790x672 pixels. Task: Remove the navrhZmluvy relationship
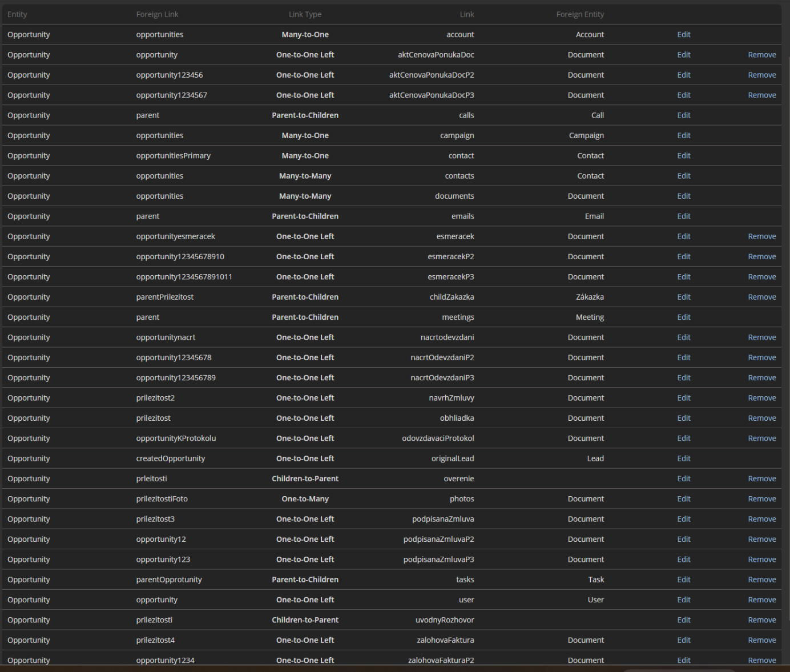coord(761,398)
